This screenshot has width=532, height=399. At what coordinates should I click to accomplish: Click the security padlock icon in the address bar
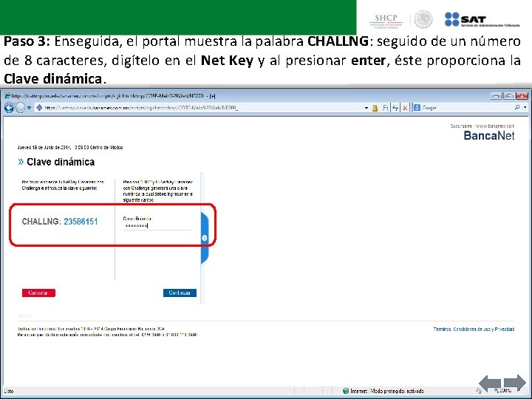tap(375, 108)
